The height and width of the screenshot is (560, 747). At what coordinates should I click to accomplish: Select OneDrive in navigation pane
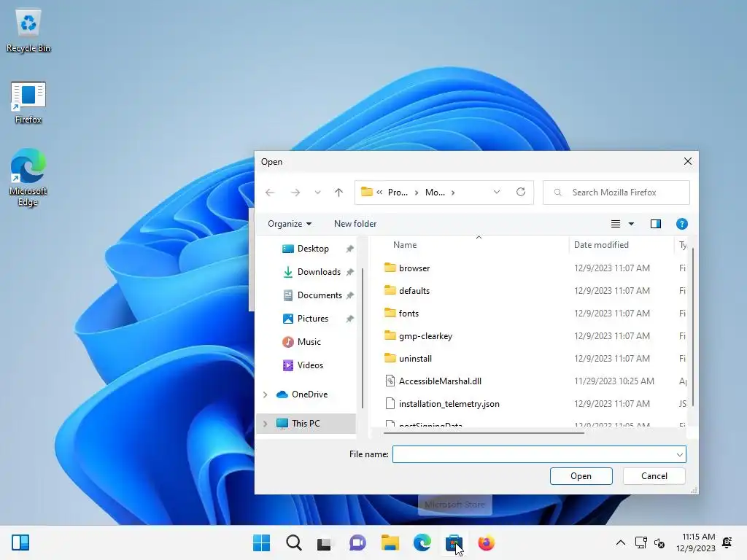(x=309, y=394)
